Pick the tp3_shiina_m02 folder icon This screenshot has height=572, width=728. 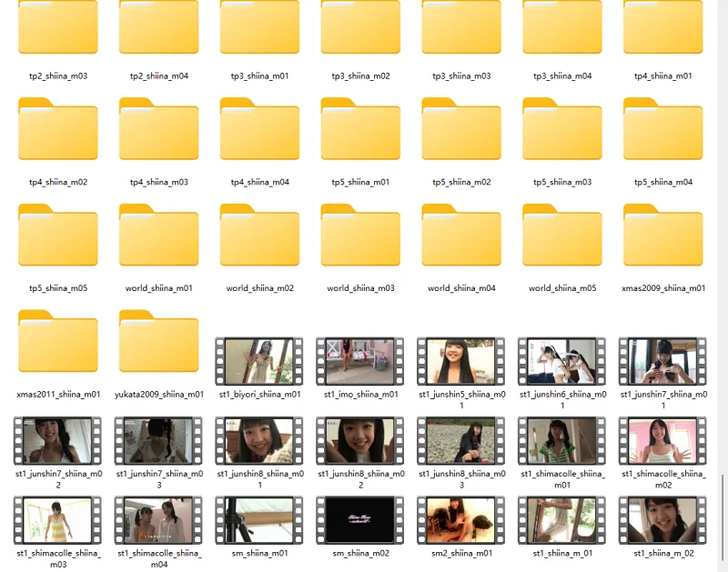tap(360, 27)
